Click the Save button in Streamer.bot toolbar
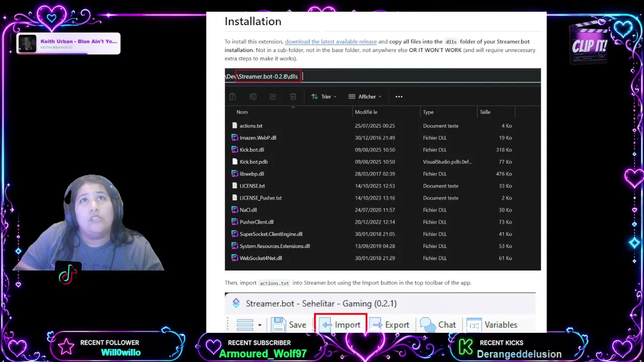This screenshot has height=362, width=644. click(288, 325)
